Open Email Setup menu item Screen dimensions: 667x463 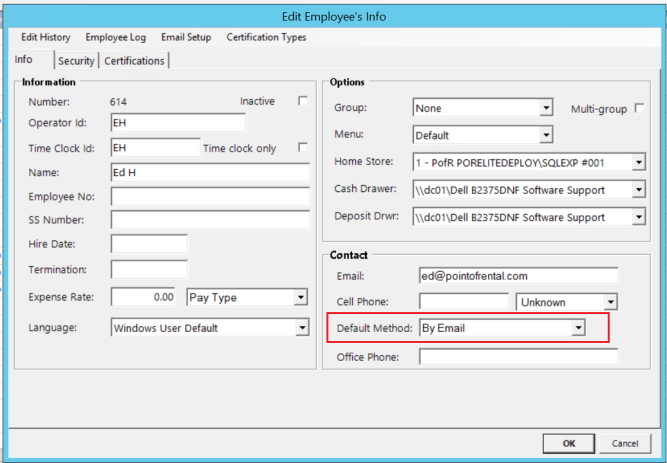coord(186,37)
